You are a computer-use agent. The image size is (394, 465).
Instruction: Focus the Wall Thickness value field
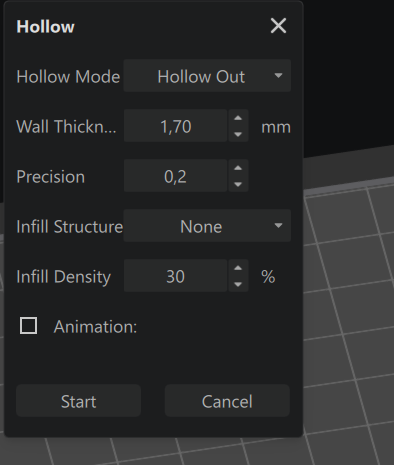[x=176, y=126]
